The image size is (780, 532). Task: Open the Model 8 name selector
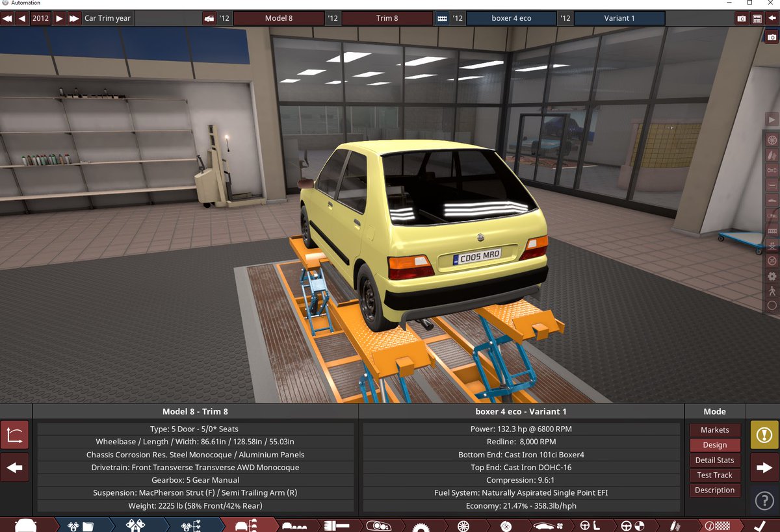(279, 18)
